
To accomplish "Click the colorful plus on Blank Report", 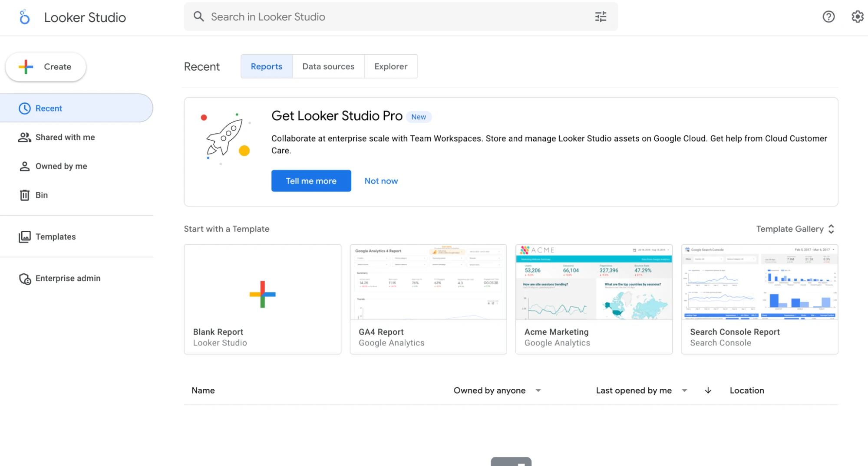I will (x=262, y=294).
